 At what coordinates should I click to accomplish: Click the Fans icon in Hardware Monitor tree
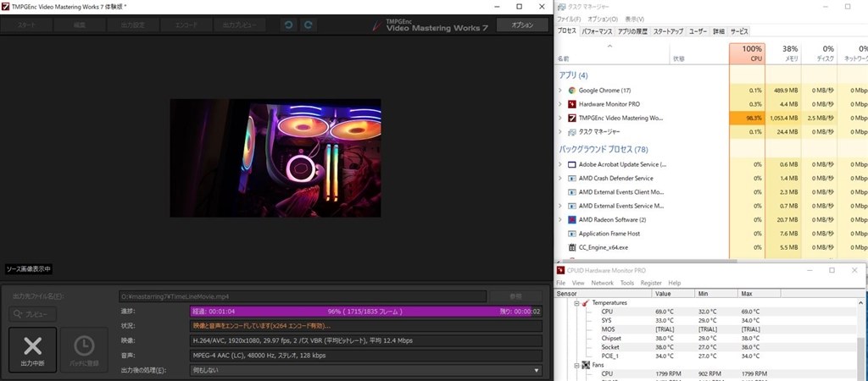pos(585,366)
